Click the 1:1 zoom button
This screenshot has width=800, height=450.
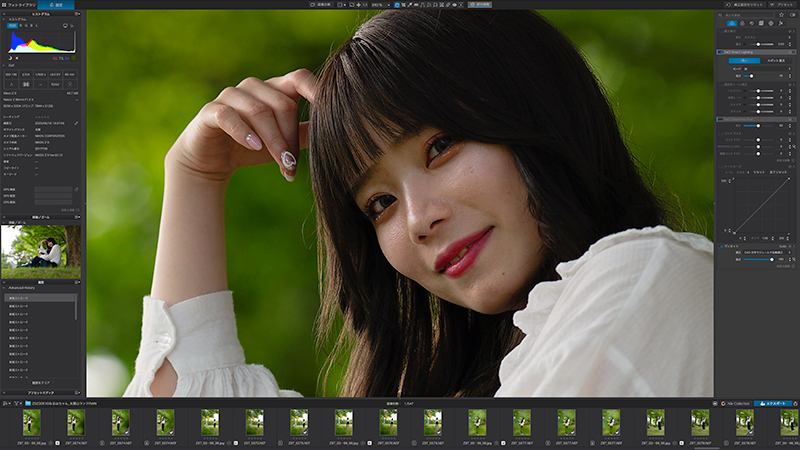[365, 5]
